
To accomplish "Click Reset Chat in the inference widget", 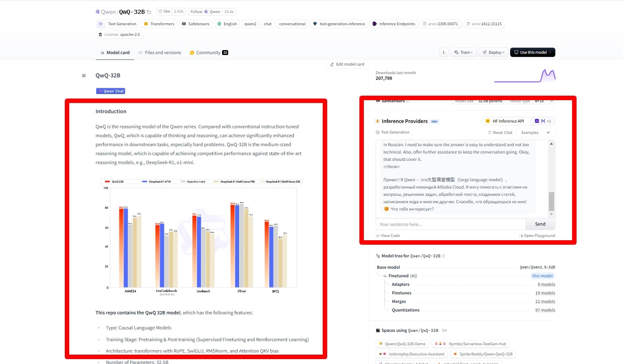I will [x=500, y=133].
